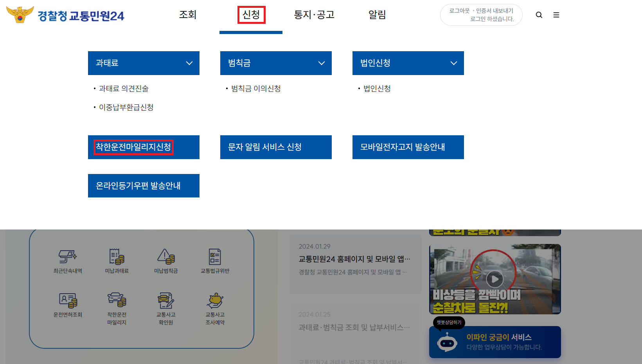Expand the 과태료 dropdown chevron

pos(189,63)
